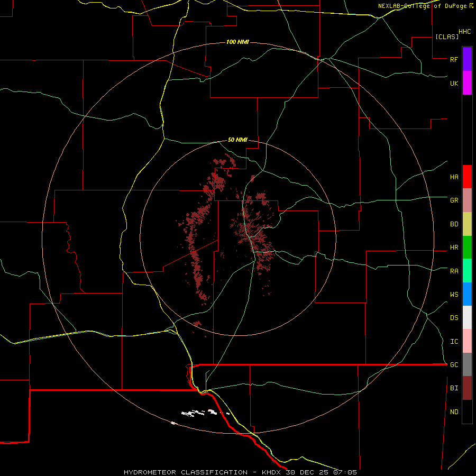Click the gray GC color swatch
Viewport: 476px width, 476px height.
[467, 364]
